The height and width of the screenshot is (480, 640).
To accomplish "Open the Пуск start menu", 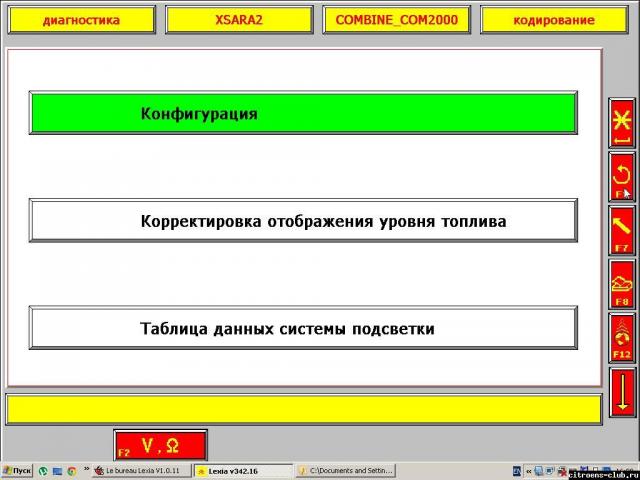I will 17,471.
